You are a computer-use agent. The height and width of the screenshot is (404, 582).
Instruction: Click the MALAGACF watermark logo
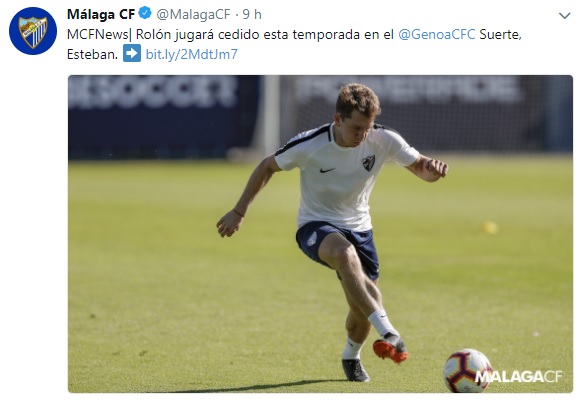pyautogui.click(x=518, y=377)
